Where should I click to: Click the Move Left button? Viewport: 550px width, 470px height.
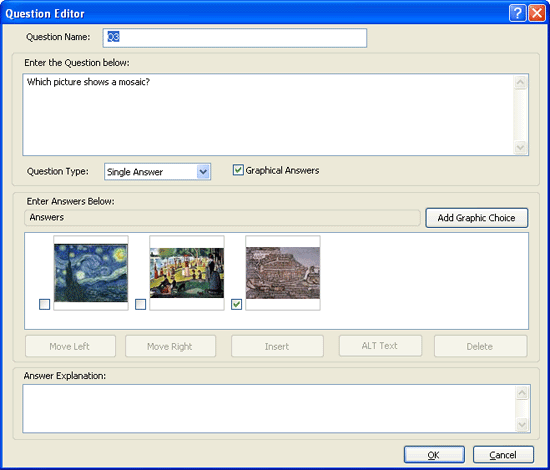[70, 346]
